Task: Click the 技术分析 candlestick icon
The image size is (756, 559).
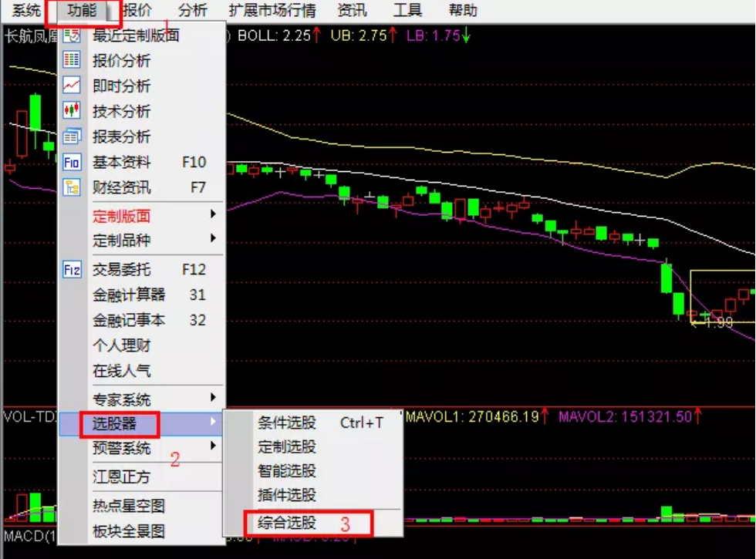Action: [x=72, y=110]
